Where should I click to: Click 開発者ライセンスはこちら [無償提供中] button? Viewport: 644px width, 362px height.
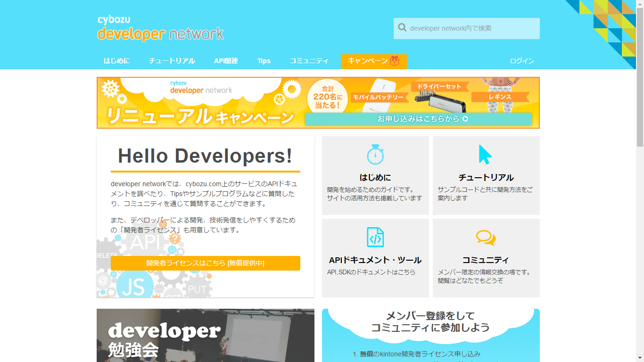point(206,263)
